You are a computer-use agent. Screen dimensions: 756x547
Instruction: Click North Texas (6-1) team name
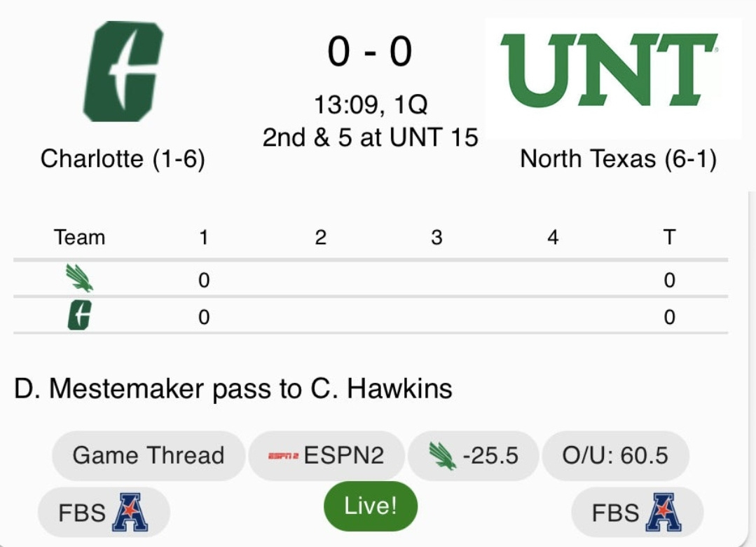[x=618, y=159]
